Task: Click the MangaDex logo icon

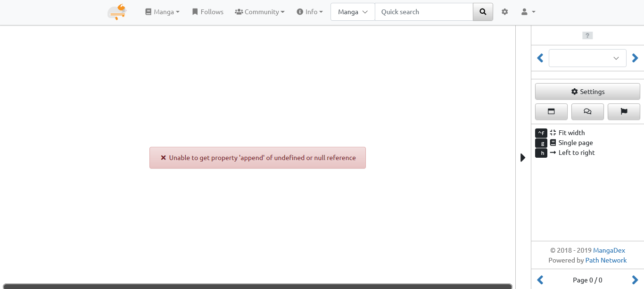Action: pyautogui.click(x=117, y=12)
